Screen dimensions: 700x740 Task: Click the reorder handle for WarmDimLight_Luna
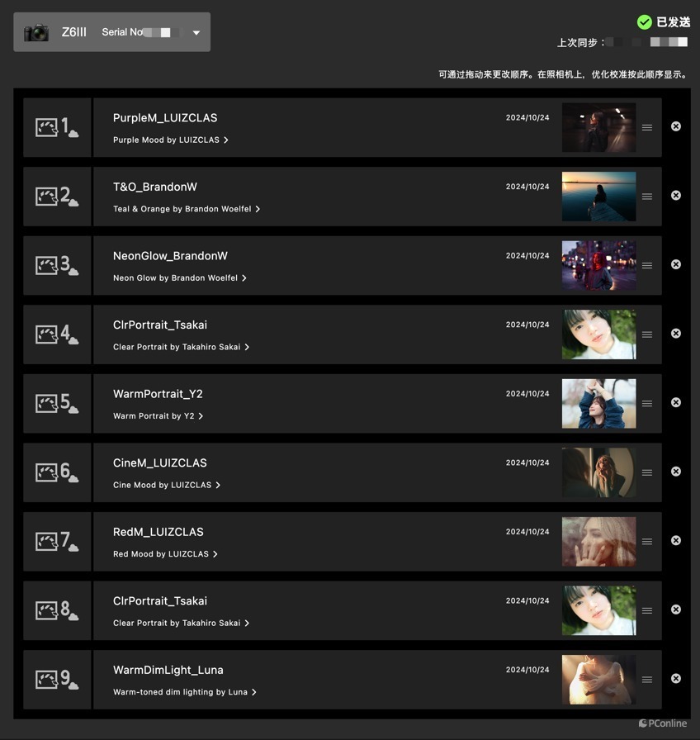[646, 680]
